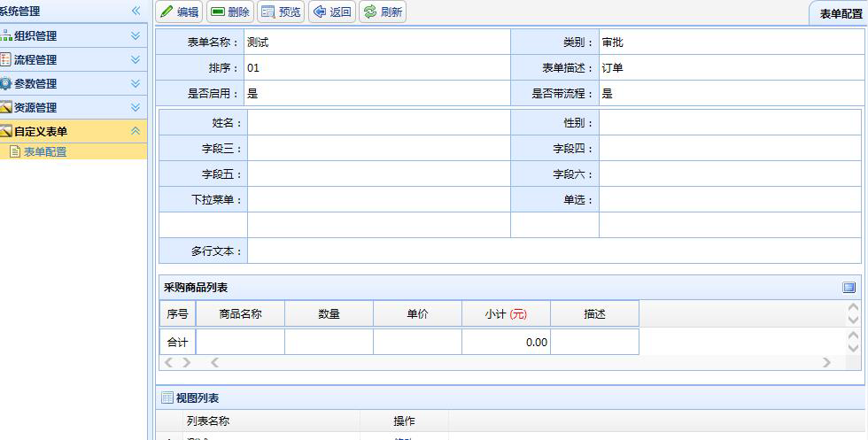Click the 返回 (Back) arrow button

332,12
